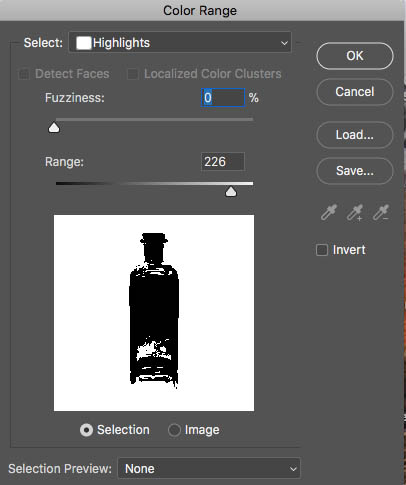Click the white Highlights swatch icon

[x=83, y=43]
